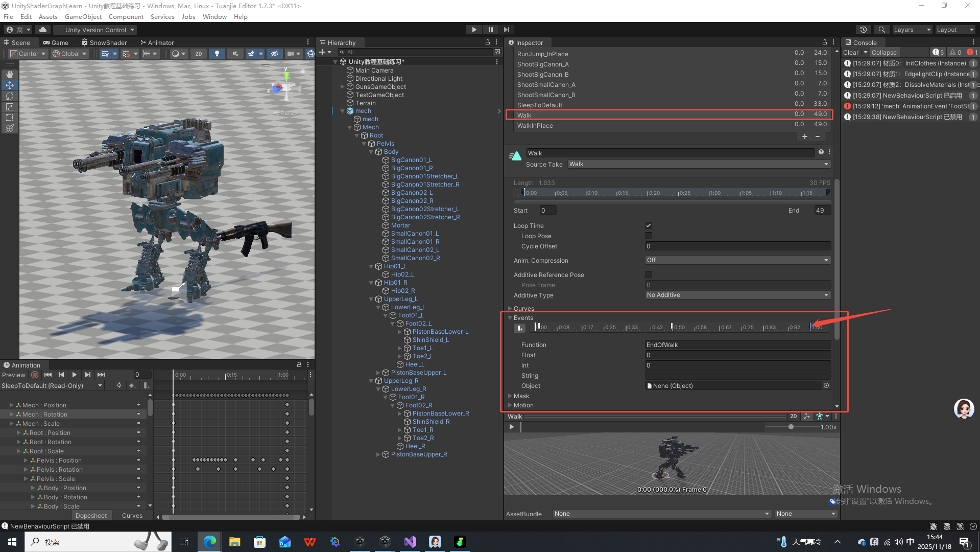Click the Cycle Offset input field
The width and height of the screenshot is (980, 552).
[738, 246]
